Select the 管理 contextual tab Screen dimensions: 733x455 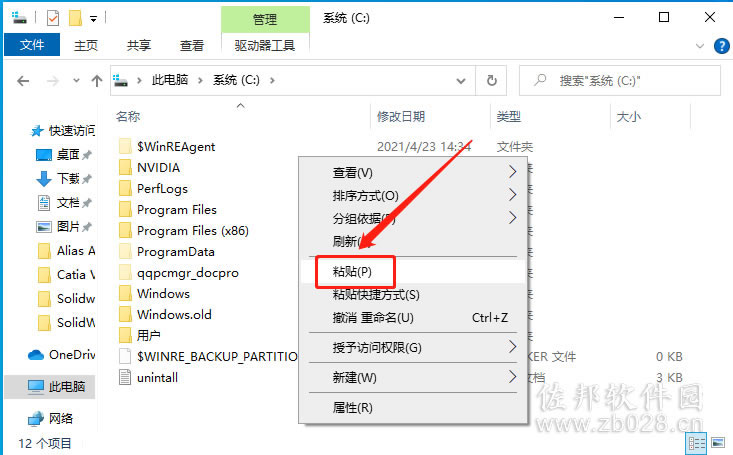265,20
